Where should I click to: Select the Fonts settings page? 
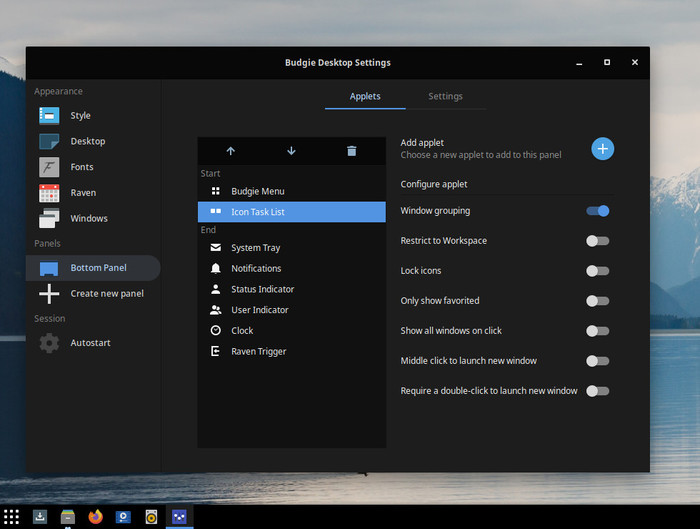81,167
